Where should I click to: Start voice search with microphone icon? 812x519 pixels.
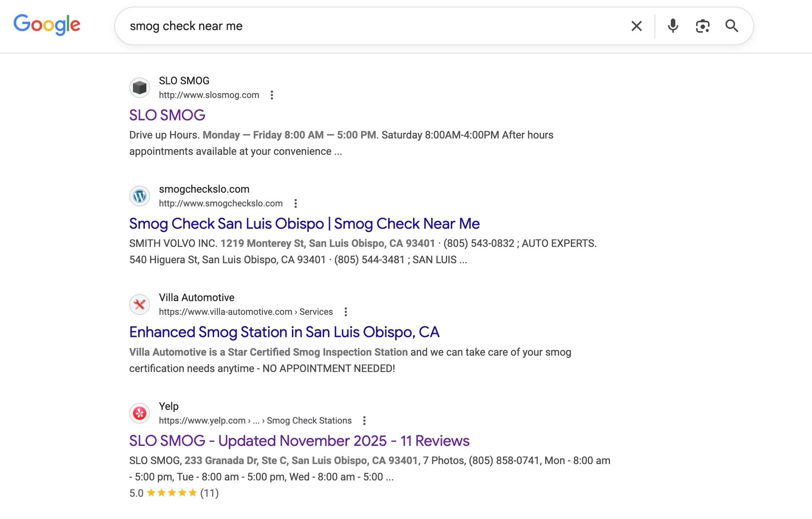(672, 26)
